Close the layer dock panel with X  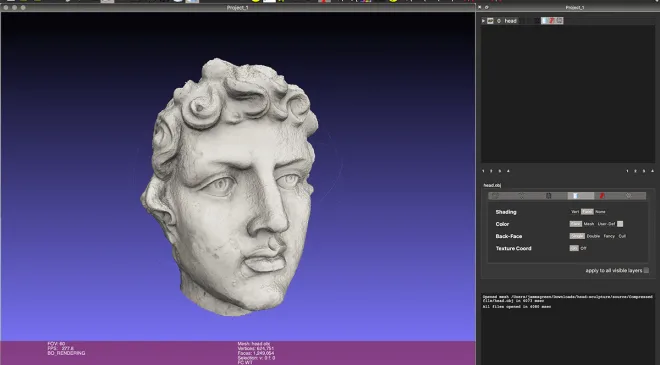[x=480, y=7]
